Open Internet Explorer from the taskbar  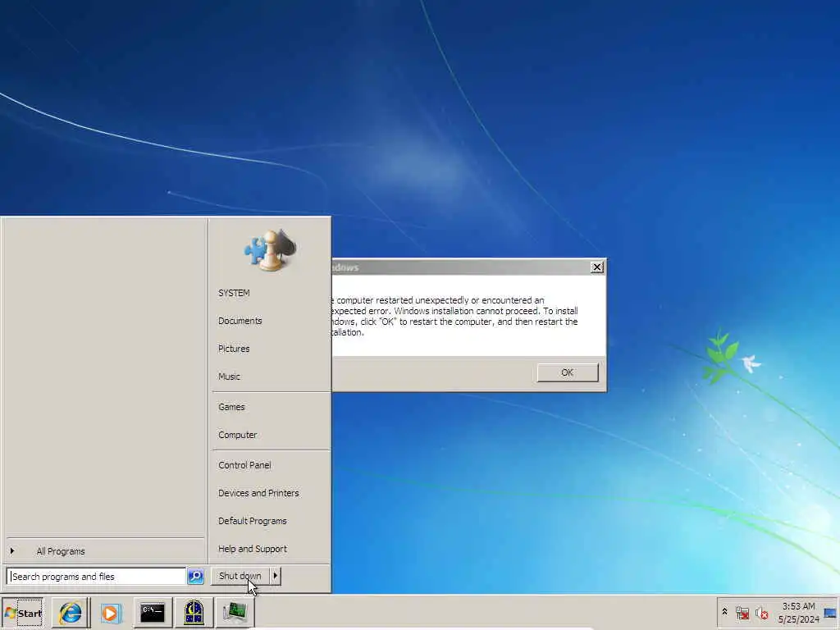71,612
